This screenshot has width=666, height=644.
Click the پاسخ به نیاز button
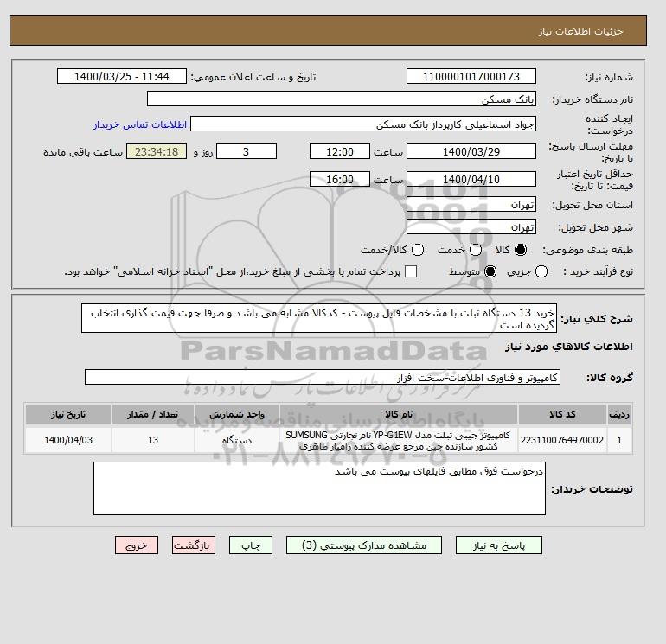[x=499, y=545]
